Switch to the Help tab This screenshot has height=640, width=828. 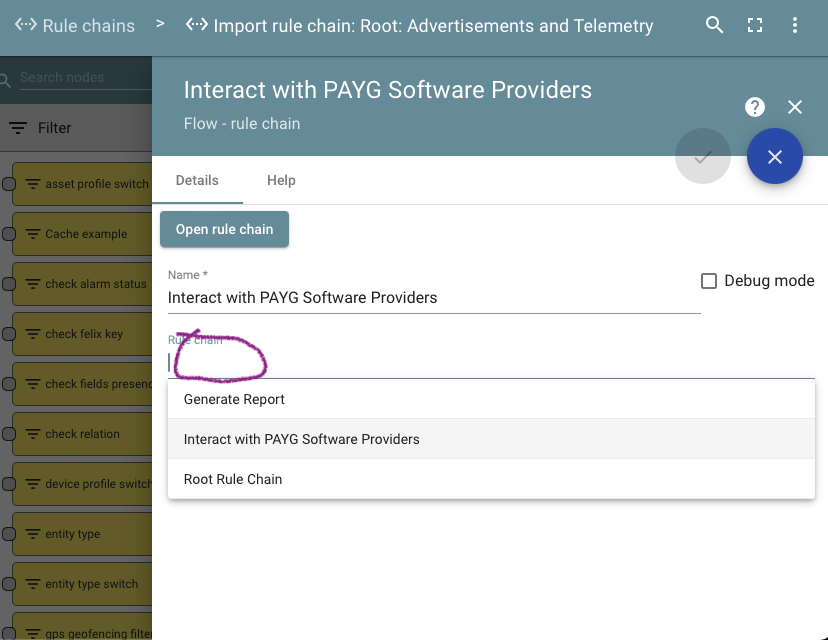pyautogui.click(x=281, y=181)
